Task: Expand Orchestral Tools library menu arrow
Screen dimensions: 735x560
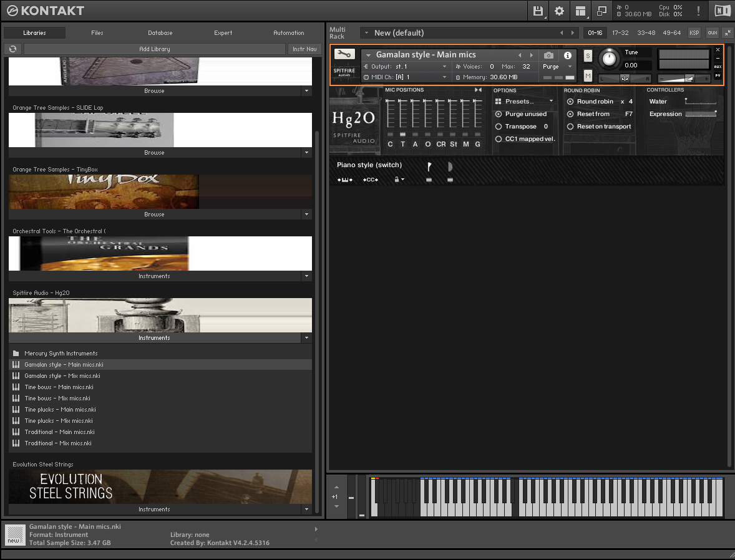Action: 306,276
